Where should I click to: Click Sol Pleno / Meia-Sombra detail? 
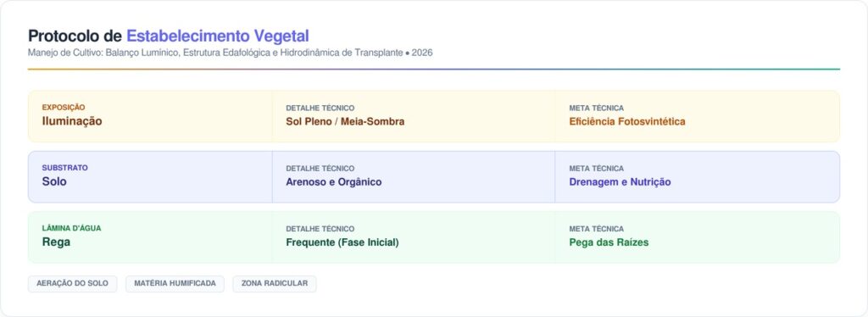tap(345, 122)
